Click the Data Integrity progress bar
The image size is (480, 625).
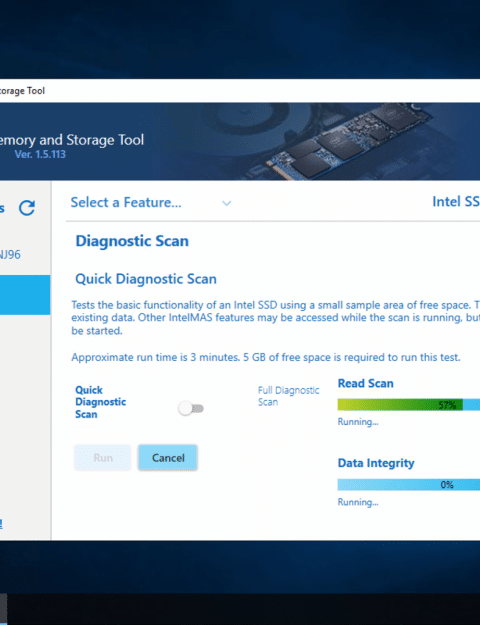409,484
